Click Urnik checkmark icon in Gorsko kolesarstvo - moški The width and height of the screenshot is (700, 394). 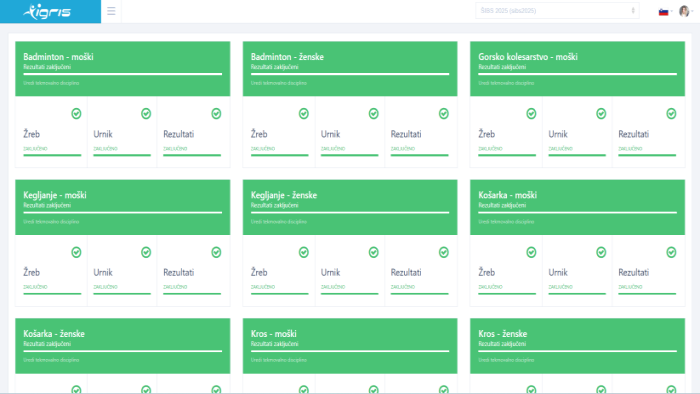point(601,114)
